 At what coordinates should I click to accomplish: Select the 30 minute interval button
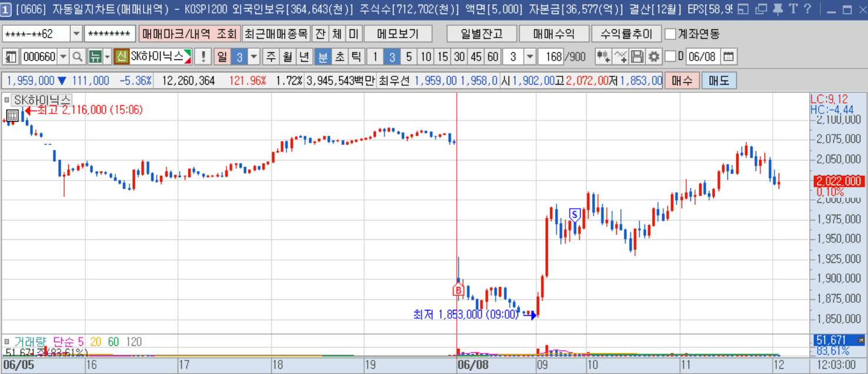click(459, 57)
